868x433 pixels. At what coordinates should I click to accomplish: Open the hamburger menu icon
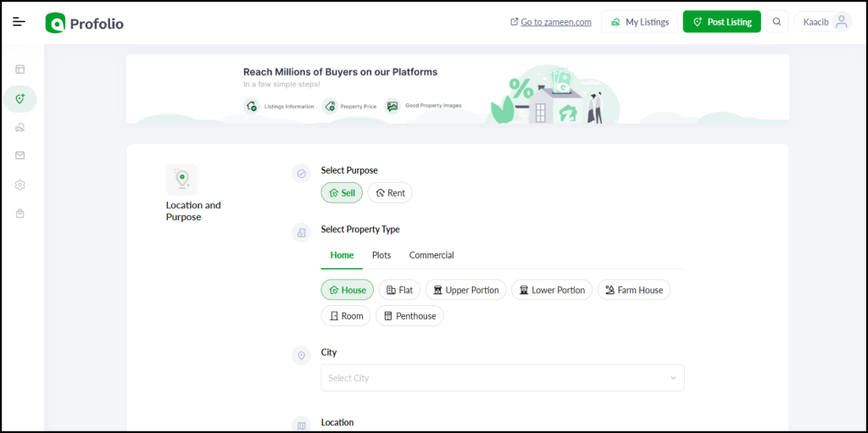(x=19, y=22)
